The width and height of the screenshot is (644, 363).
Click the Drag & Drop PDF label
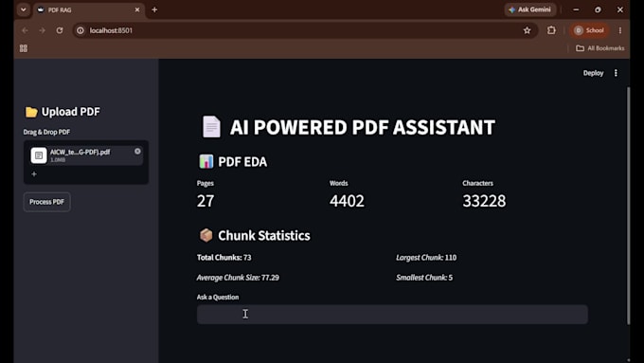pos(46,132)
